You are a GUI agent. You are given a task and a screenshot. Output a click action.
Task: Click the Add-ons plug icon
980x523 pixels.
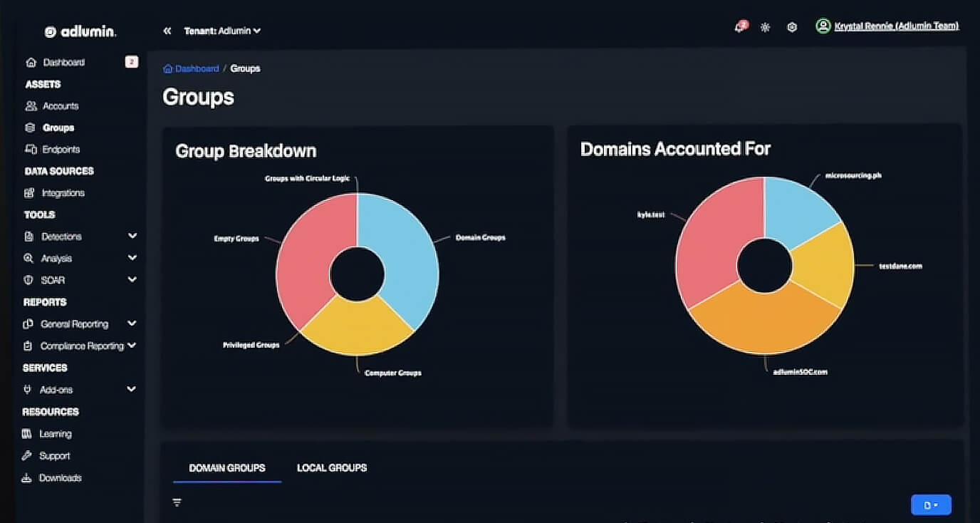pyautogui.click(x=28, y=390)
